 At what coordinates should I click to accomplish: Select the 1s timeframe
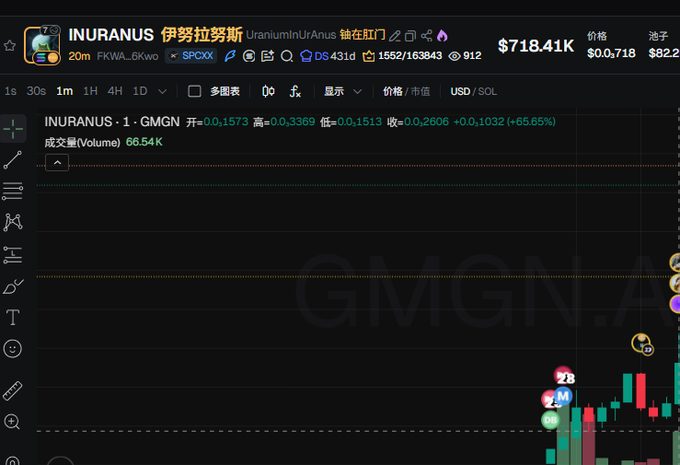(x=10, y=91)
